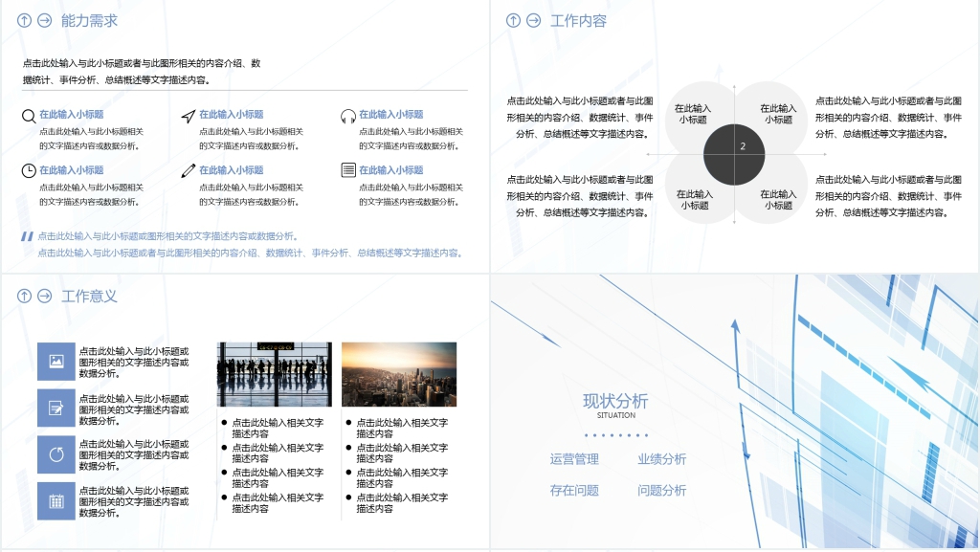The height and width of the screenshot is (552, 980).
Task: Click the top-left petal label 在此输入小标题
Action: 693,114
